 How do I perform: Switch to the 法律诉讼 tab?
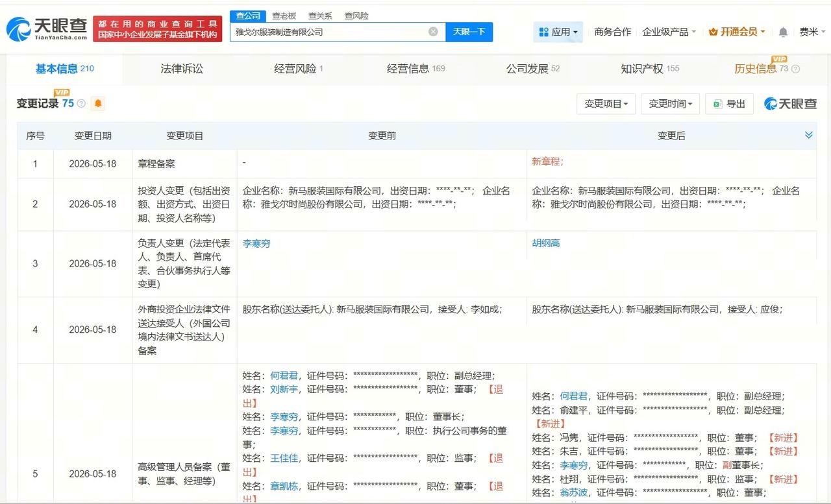pyautogui.click(x=182, y=69)
